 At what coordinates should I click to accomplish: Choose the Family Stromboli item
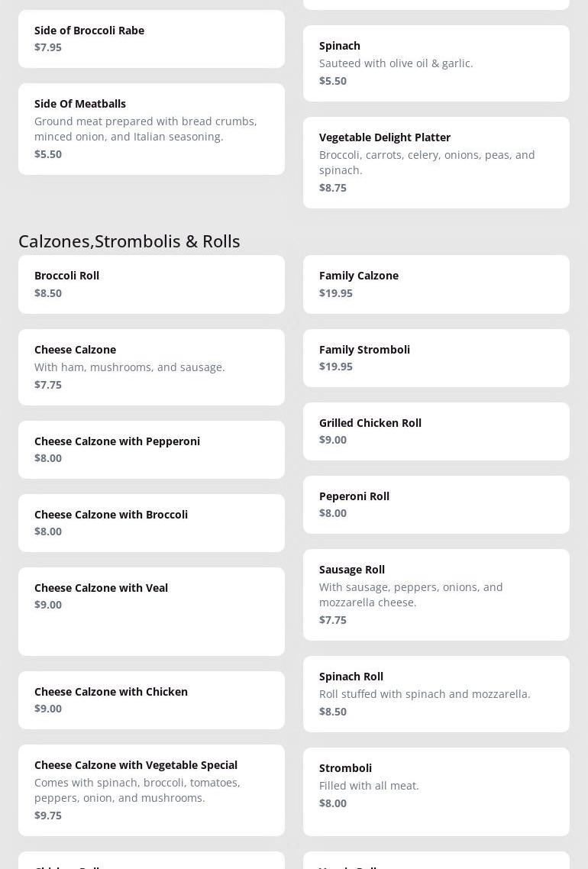436,358
